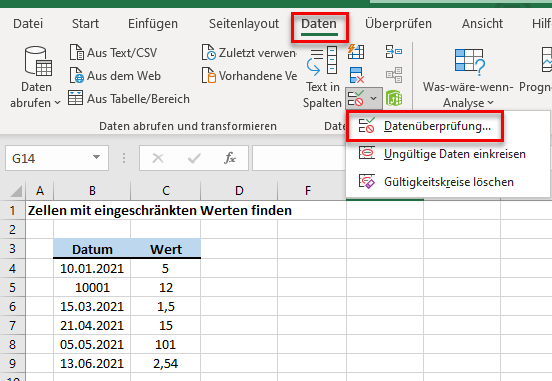Click cell with value 2,54
This screenshot has width=552, height=381.
coord(166,364)
